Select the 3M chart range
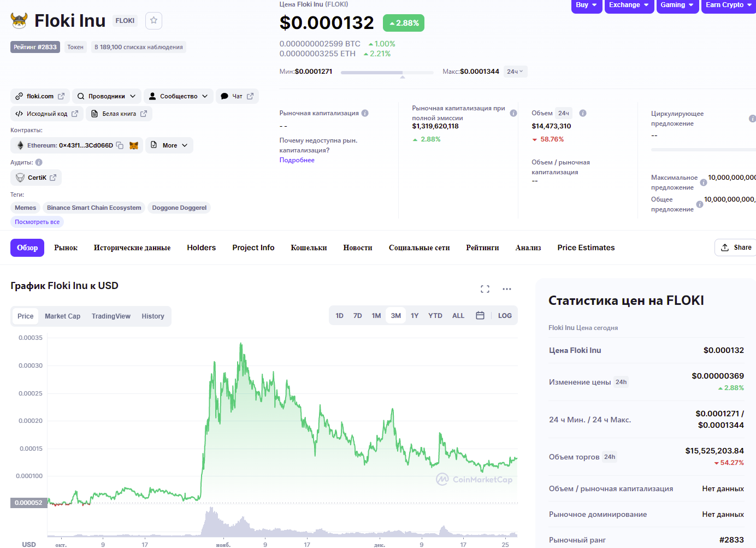The height and width of the screenshot is (548, 756). click(396, 316)
